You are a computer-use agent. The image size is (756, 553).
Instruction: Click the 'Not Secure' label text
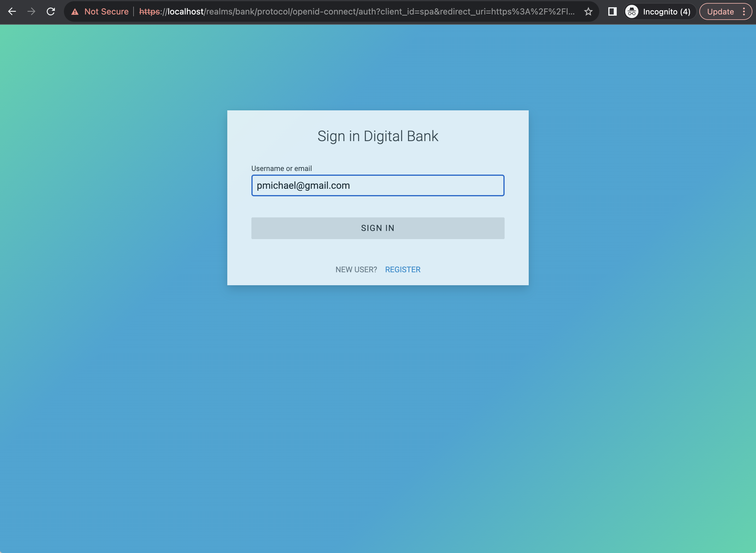(106, 12)
